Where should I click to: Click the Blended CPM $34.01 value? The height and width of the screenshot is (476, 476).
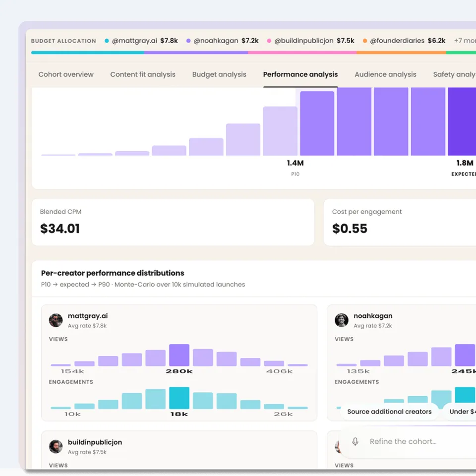tap(60, 229)
